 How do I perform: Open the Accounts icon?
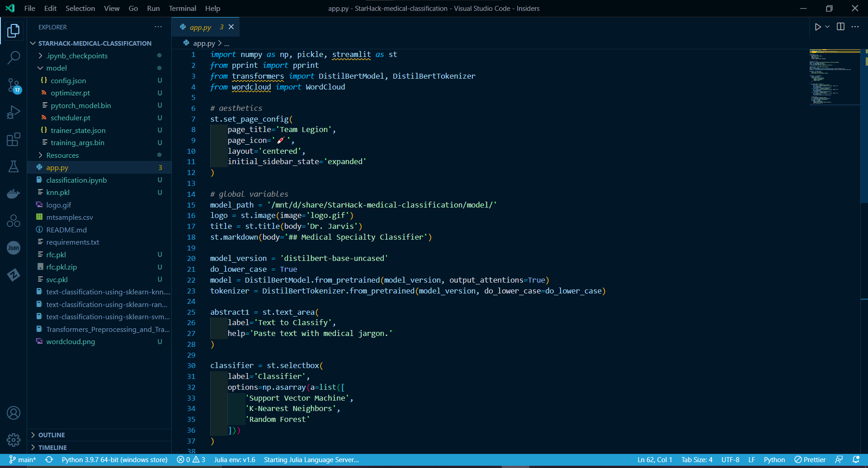pyautogui.click(x=14, y=413)
